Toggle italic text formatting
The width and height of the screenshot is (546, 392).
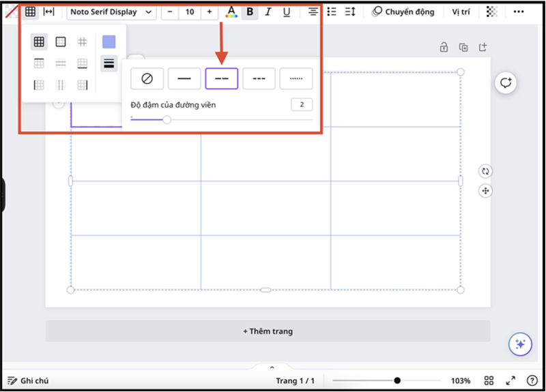[x=268, y=12]
